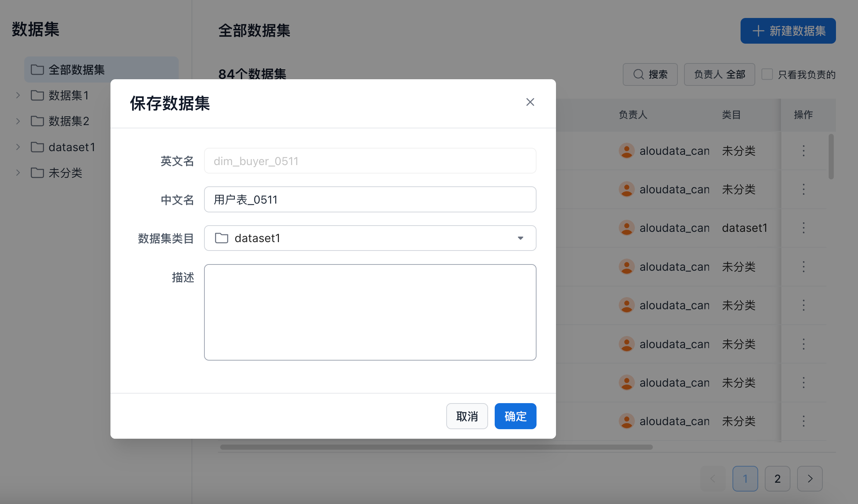Viewport: 858px width, 504px height.
Task: Expand the 数据集1 tree folder
Action: point(18,95)
